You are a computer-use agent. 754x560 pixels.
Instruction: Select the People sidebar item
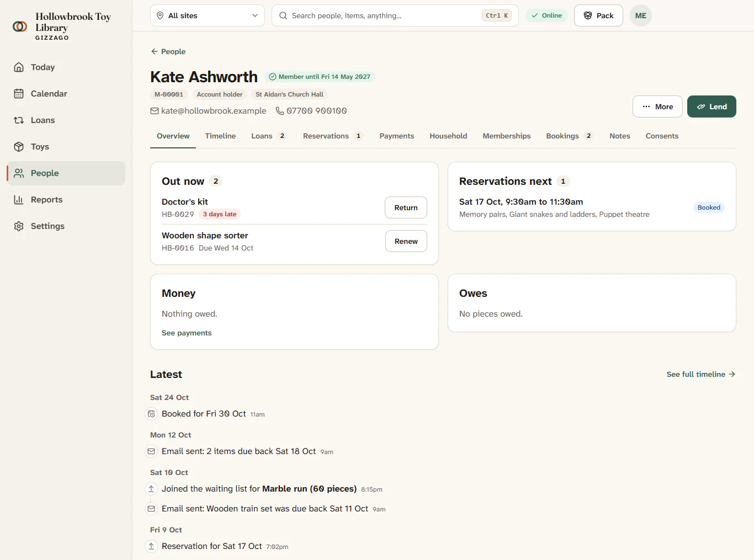(66, 173)
